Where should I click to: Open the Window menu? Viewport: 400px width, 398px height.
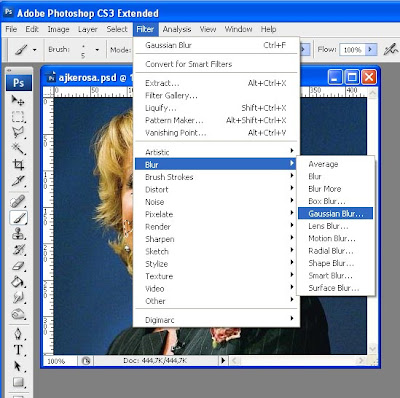[x=238, y=29]
